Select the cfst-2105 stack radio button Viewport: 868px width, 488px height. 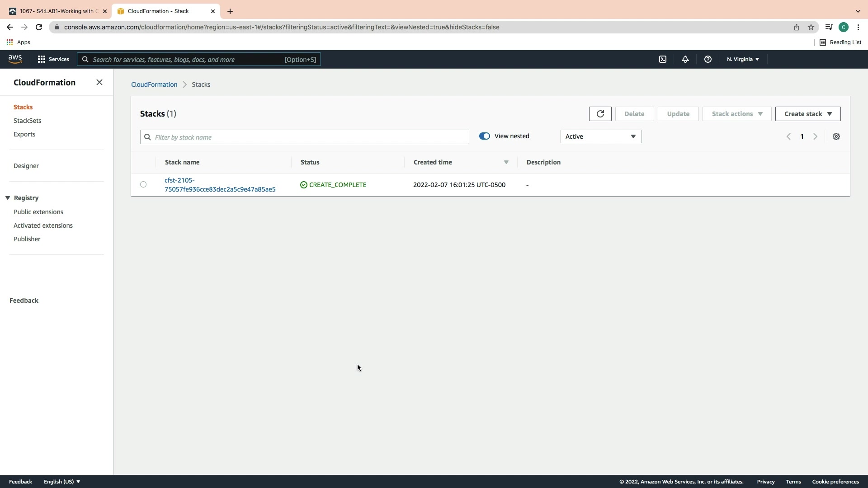143,184
